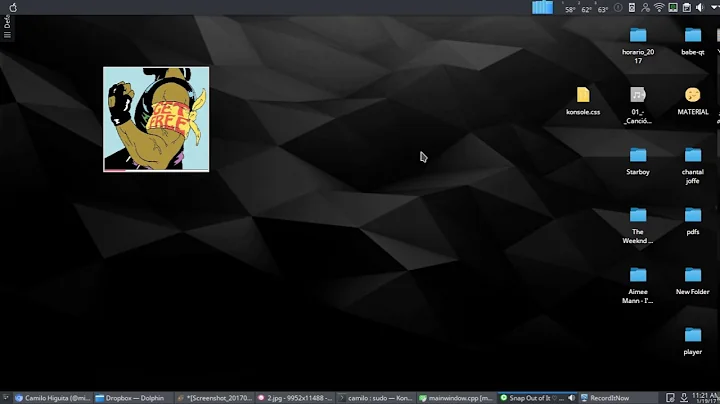Switch to RecordItNow taskbar entry
Viewport: 720px width, 404px height.
point(618,398)
